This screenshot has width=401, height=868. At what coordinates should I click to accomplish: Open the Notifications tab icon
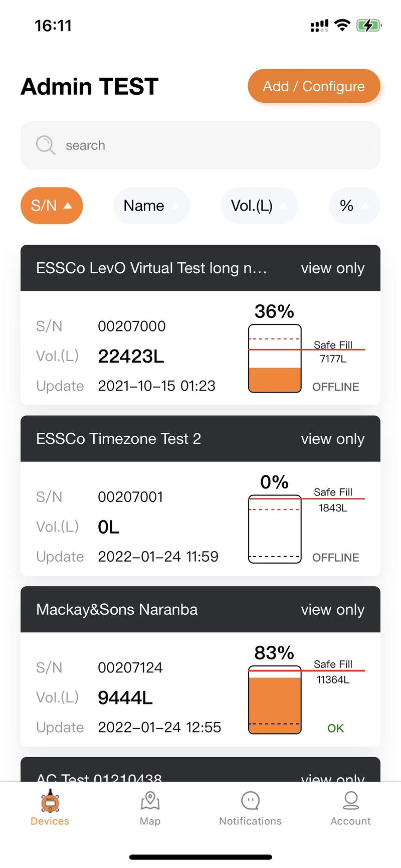(250, 800)
